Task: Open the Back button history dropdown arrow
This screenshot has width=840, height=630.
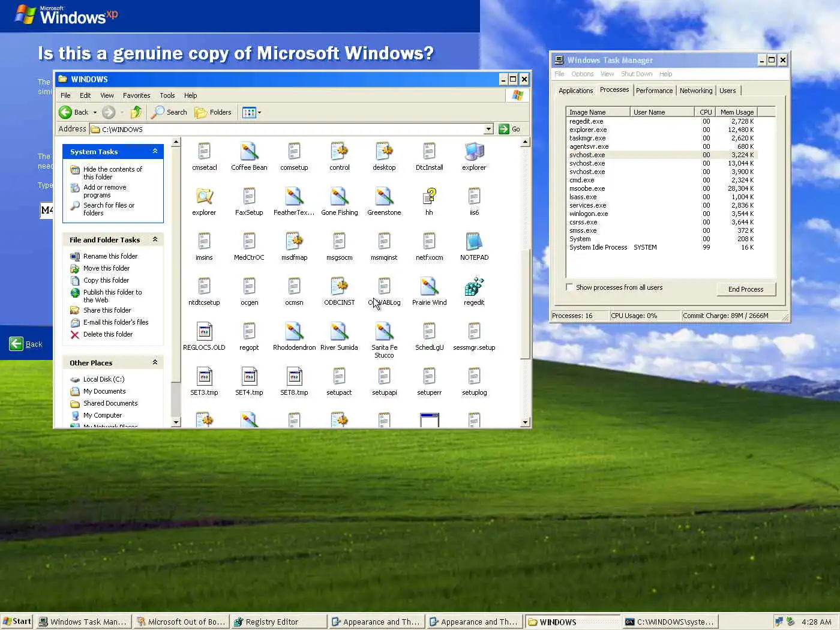Action: click(95, 112)
